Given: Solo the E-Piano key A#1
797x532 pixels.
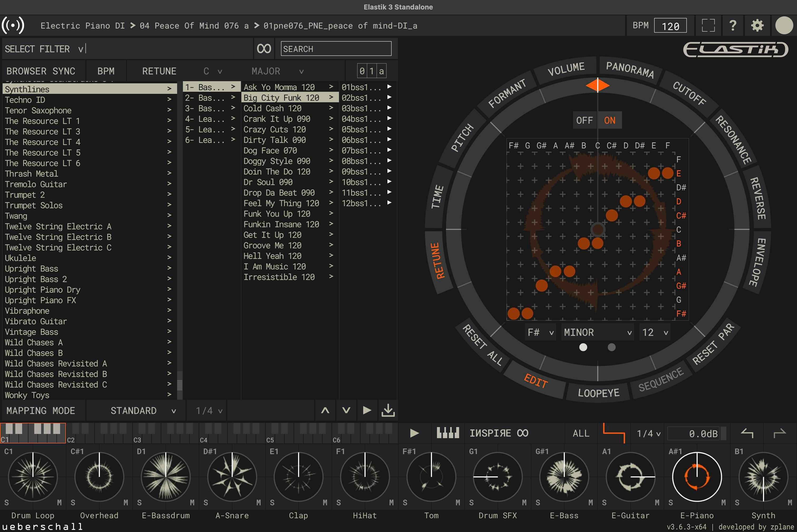Looking at the screenshot, I should click(x=670, y=502).
